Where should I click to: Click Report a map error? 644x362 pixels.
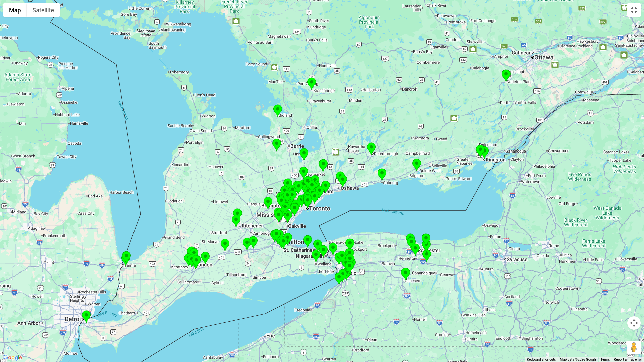point(627,359)
